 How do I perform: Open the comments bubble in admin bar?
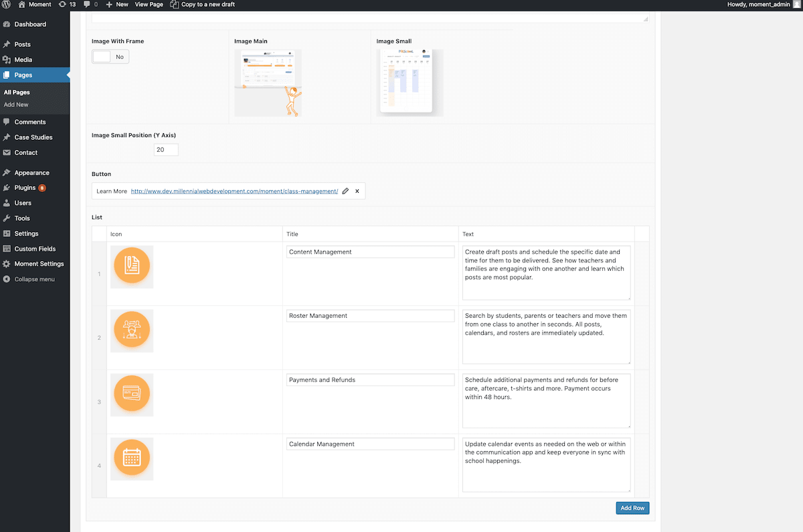click(x=90, y=5)
